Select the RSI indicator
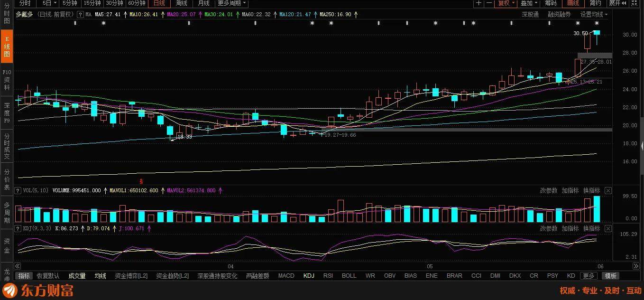 328,276
